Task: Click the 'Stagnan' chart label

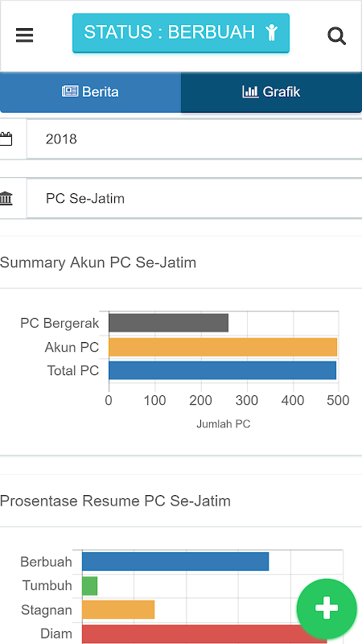Action: [x=47, y=610]
